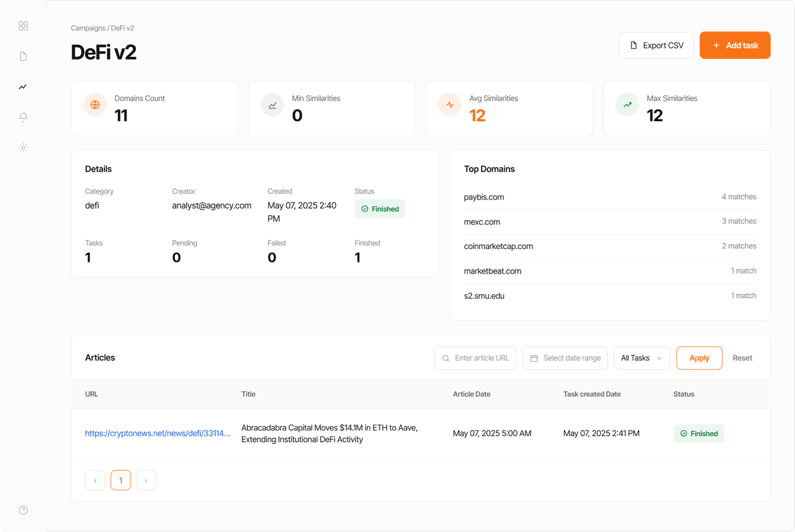795x532 pixels.
Task: Click the Min Similarities chart icon
Action: tap(272, 105)
